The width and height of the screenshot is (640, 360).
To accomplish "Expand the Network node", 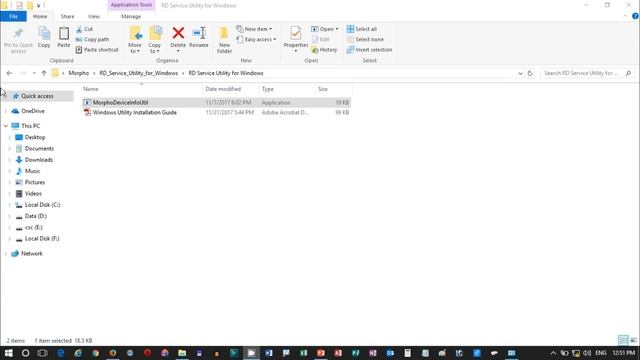I will tap(6, 254).
